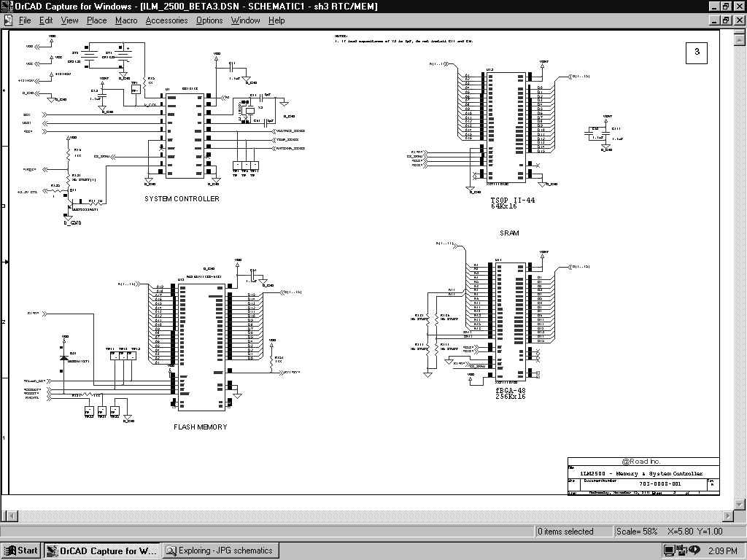Open the Options menu

coord(209,20)
